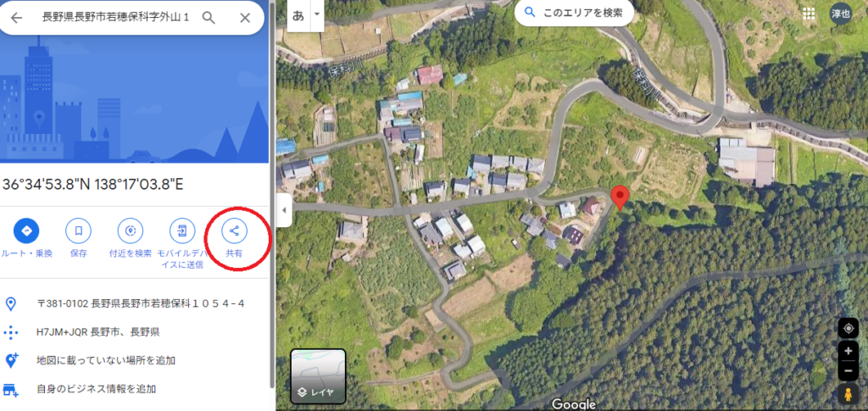Open the Google apps grid
The image size is (868, 411).
[x=809, y=14]
